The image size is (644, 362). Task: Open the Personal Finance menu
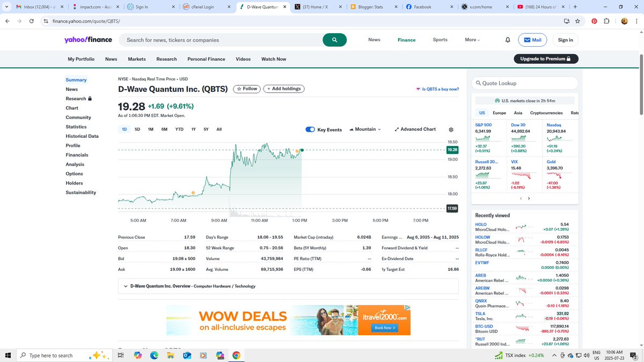click(206, 59)
